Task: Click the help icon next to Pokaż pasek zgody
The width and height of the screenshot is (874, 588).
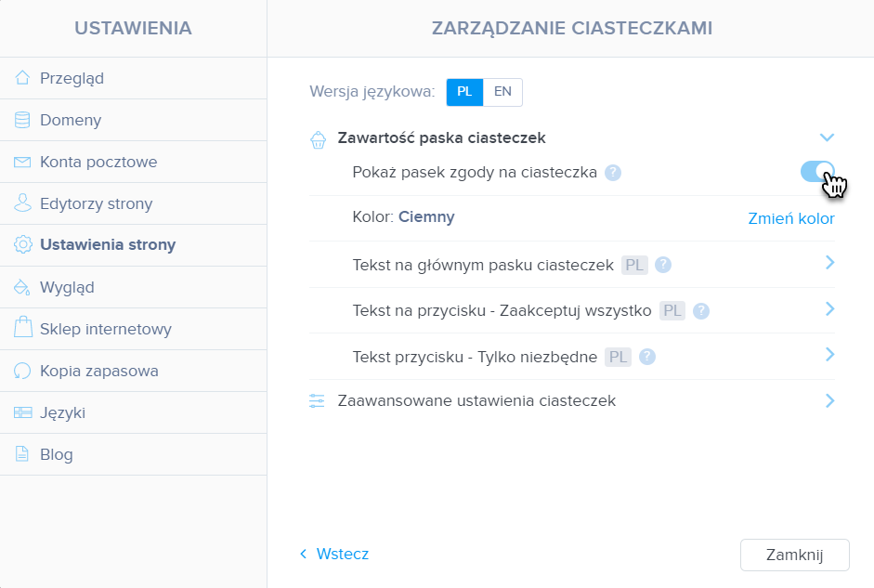Action: click(x=613, y=173)
